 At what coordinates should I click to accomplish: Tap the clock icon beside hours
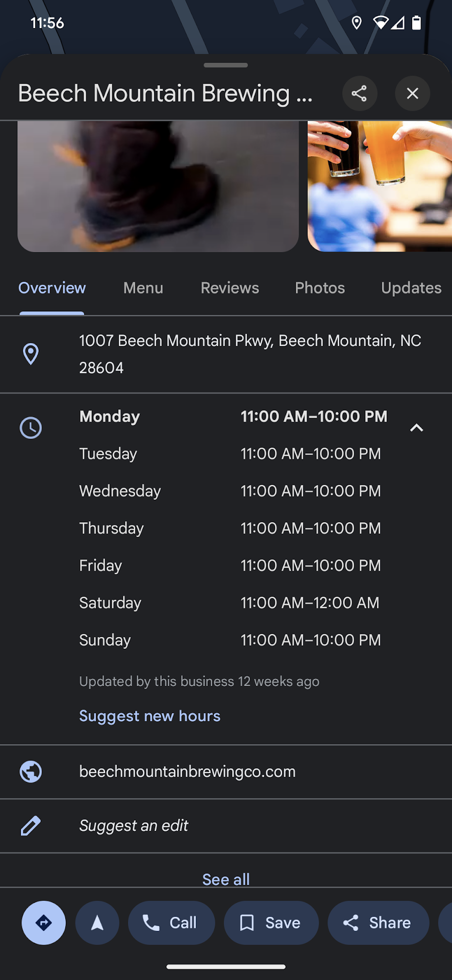click(31, 428)
